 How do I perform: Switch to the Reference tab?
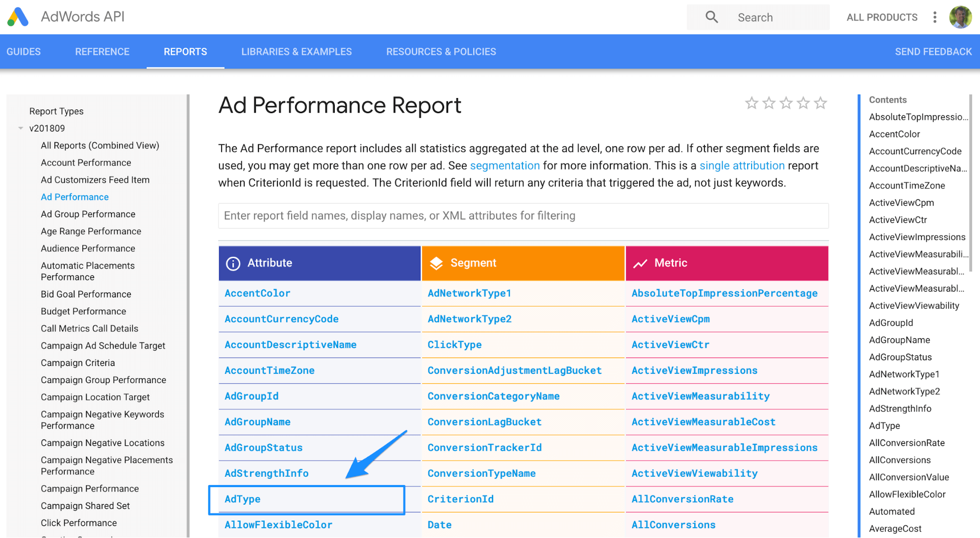click(102, 51)
